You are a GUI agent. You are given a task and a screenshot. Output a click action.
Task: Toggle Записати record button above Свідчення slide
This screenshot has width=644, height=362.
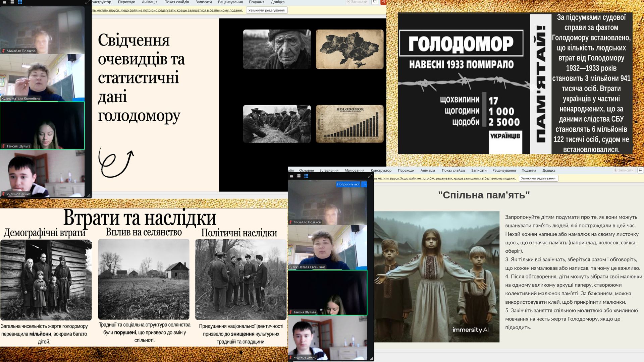[357, 2]
